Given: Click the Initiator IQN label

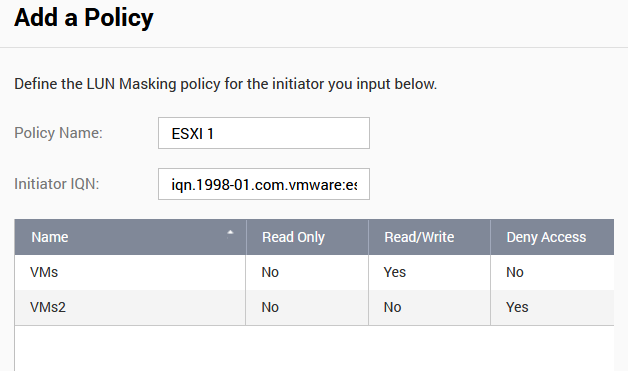Looking at the screenshot, I should tap(56, 184).
